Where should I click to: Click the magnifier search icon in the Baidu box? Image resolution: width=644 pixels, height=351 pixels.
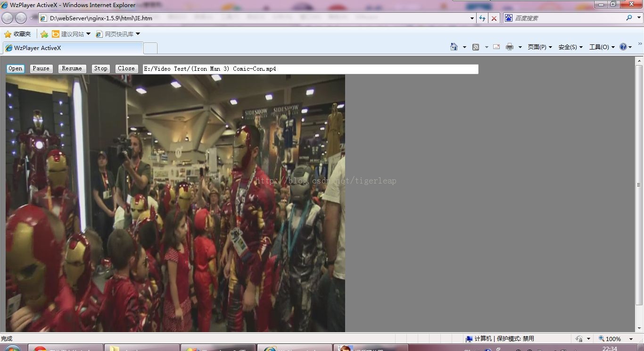[x=629, y=18]
